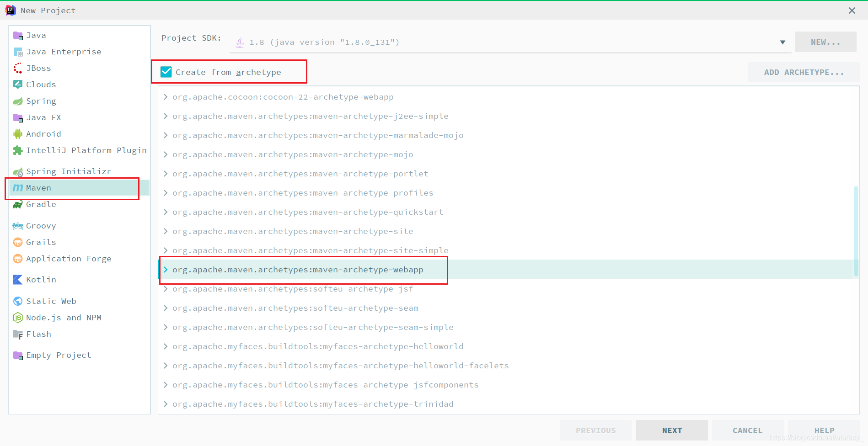Click the IntelliJ logo in title bar

point(11,10)
